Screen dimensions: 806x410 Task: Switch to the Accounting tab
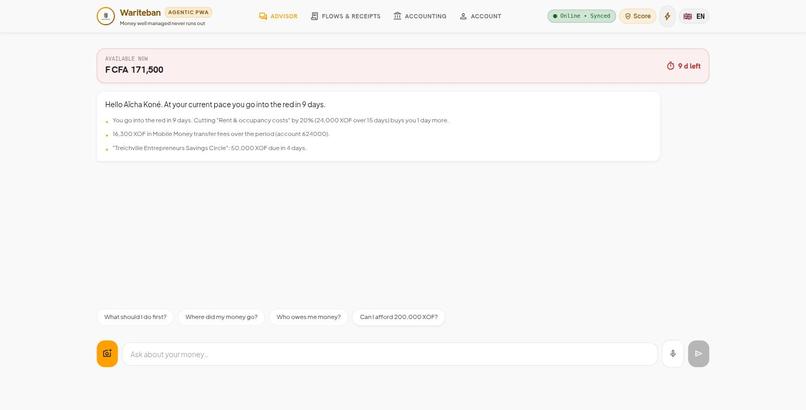click(x=420, y=16)
